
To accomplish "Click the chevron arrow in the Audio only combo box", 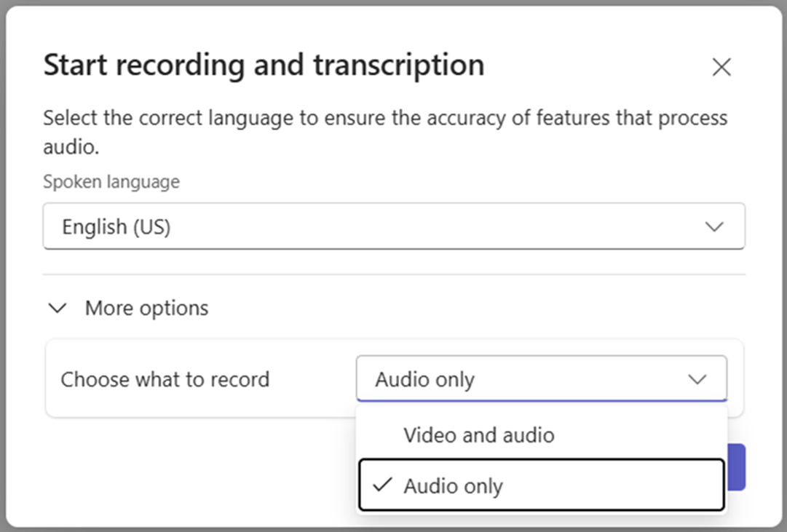I will [697, 379].
